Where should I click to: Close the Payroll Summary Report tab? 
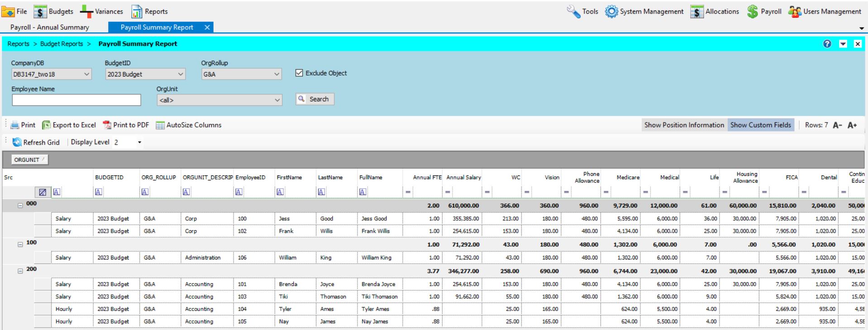click(x=207, y=28)
